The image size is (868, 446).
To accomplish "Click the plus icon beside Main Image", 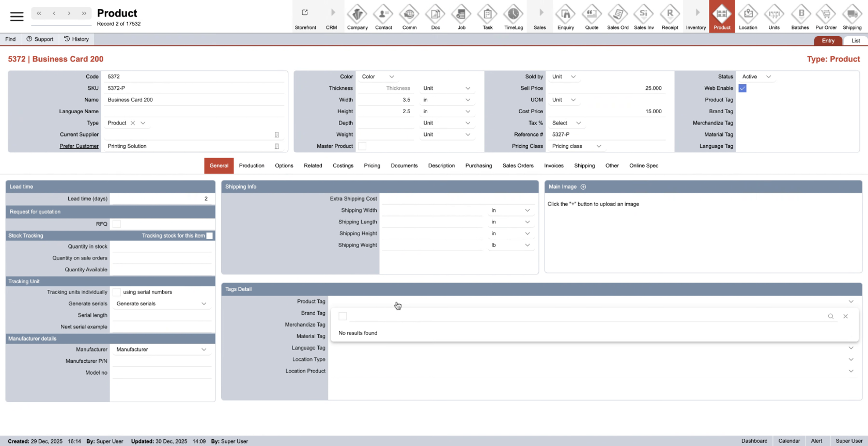I will point(583,187).
